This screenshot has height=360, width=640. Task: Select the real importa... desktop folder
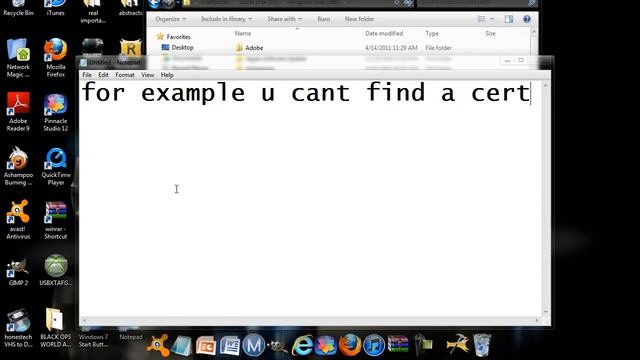coord(93,12)
